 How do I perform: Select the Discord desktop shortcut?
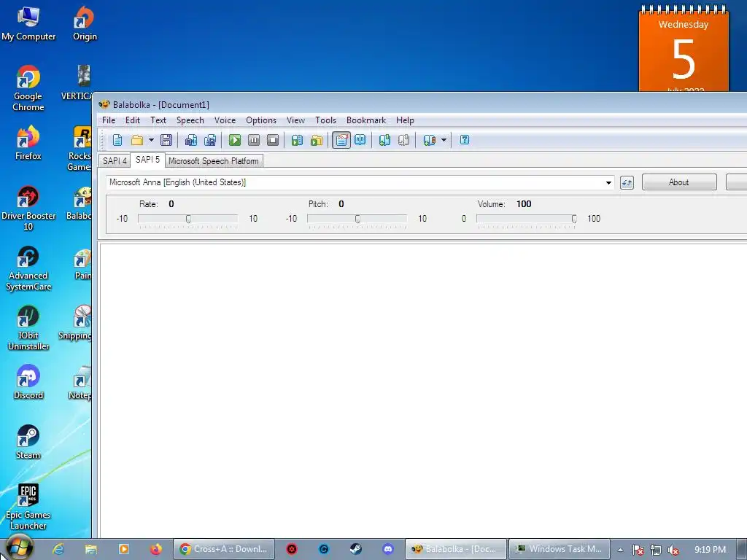28,382
